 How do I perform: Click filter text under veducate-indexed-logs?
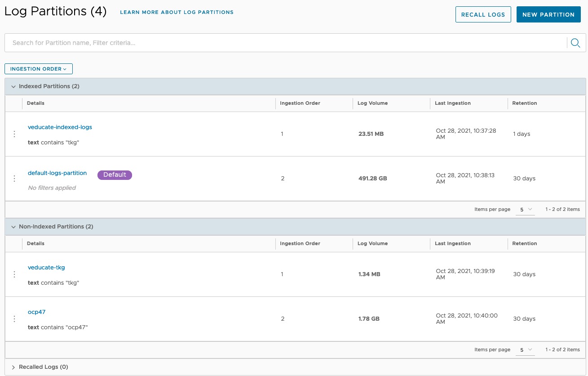click(x=53, y=143)
